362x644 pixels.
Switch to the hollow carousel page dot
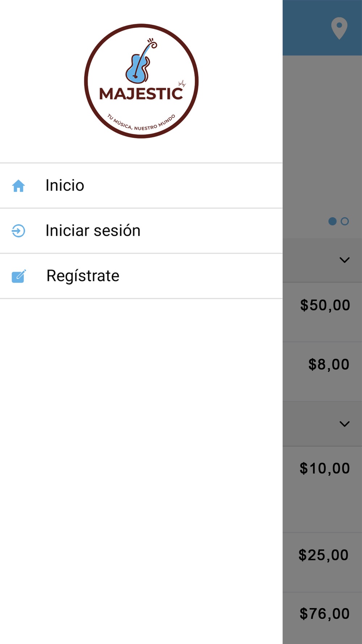tap(345, 221)
